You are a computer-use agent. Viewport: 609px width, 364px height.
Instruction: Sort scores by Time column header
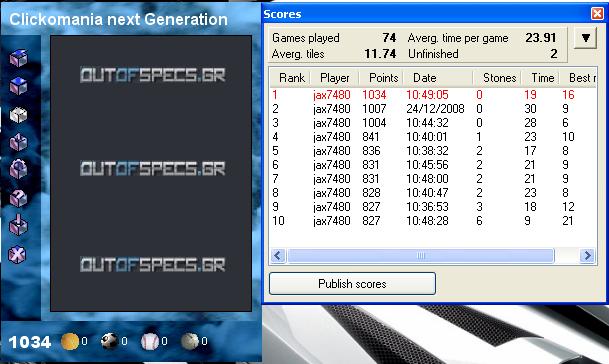tap(540, 78)
